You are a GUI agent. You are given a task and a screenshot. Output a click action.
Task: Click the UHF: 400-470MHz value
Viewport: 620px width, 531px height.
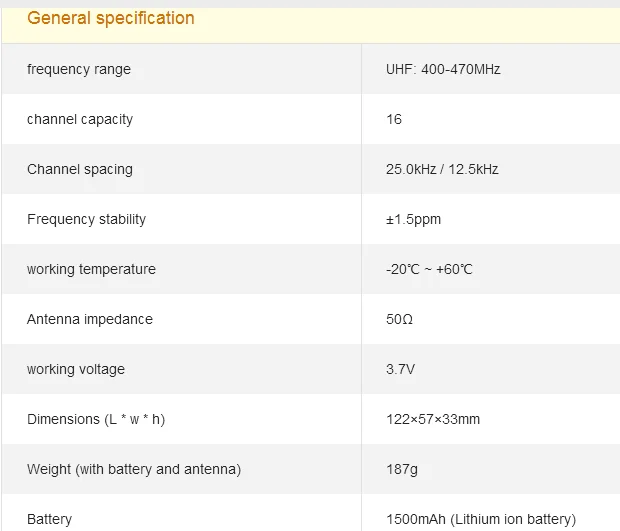pos(443,69)
